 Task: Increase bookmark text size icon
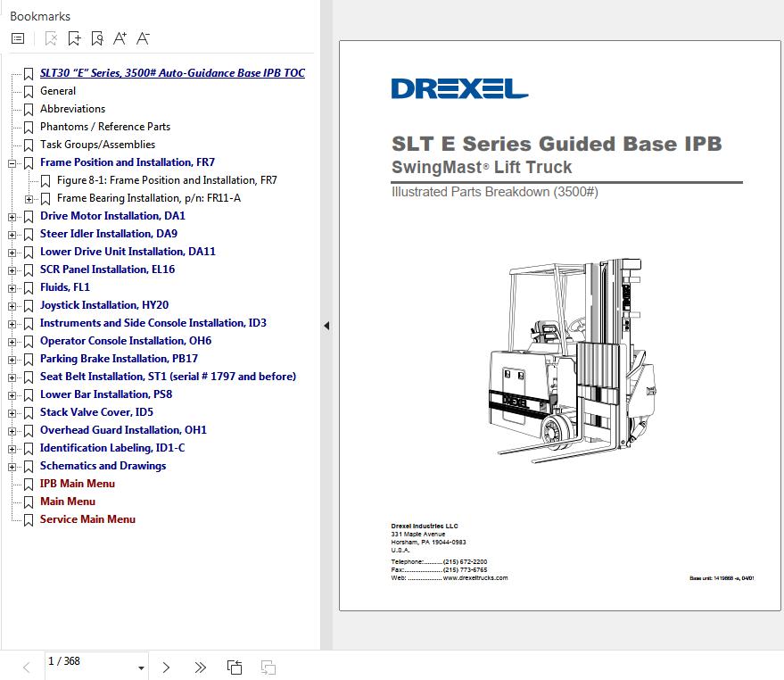pos(120,38)
